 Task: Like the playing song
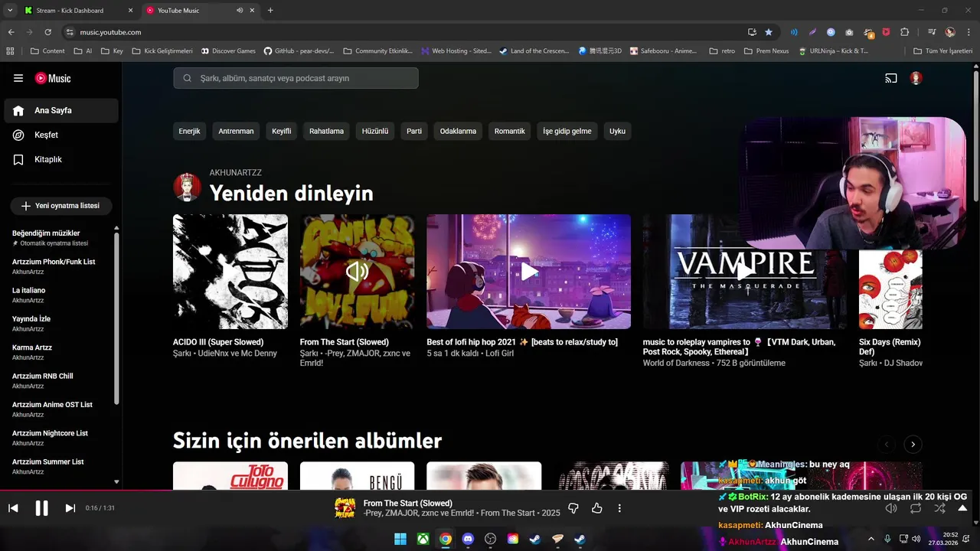[x=597, y=508]
